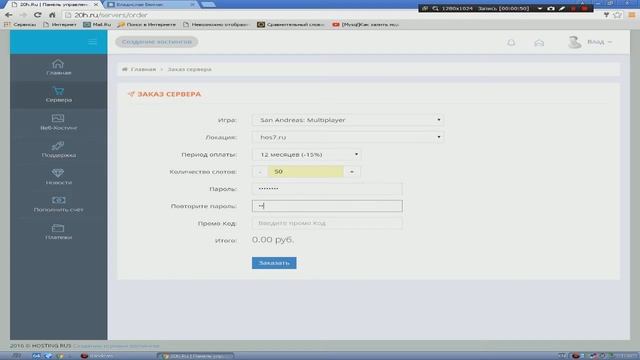Open the Сравнительный bookmark
This screenshot has width=640, height=360.
pyautogui.click(x=291, y=24)
